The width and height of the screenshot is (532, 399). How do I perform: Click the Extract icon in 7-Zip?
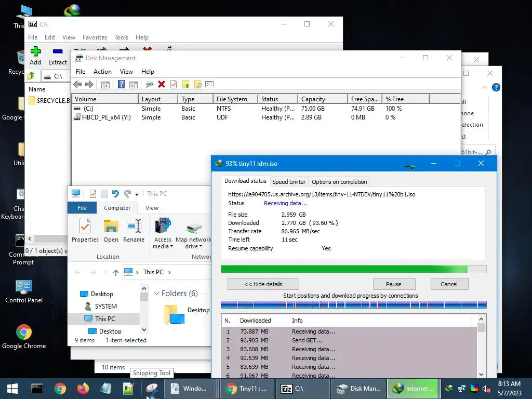pos(57,56)
